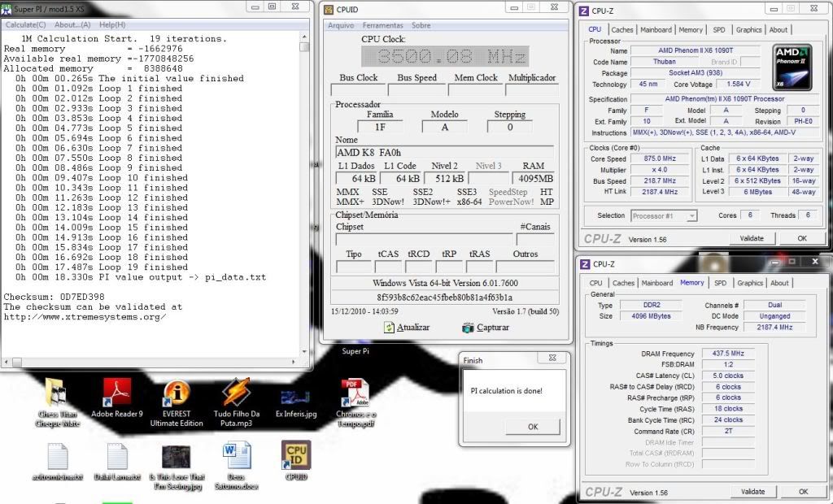Open the Help(H) menu in Super PI
Image resolution: width=833 pixels, height=504 pixels.
pos(112,24)
